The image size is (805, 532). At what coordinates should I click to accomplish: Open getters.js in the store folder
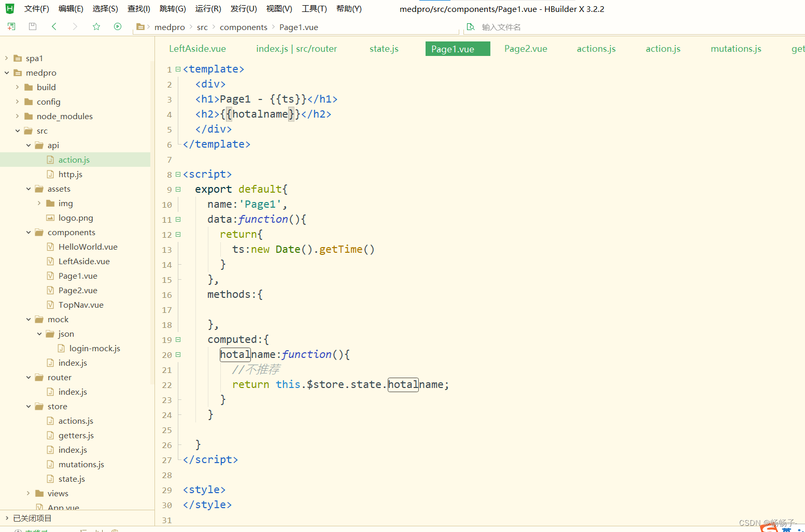[75, 435]
